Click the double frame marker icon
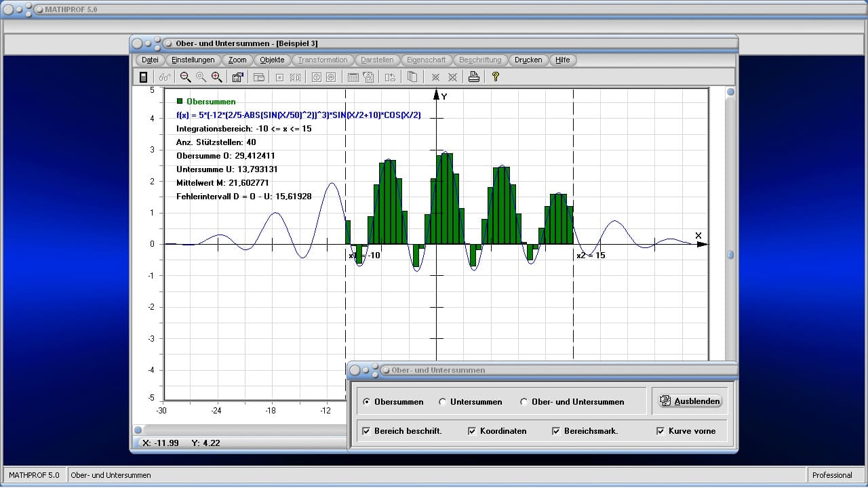Image resolution: width=868 pixels, height=488 pixels. click(295, 77)
